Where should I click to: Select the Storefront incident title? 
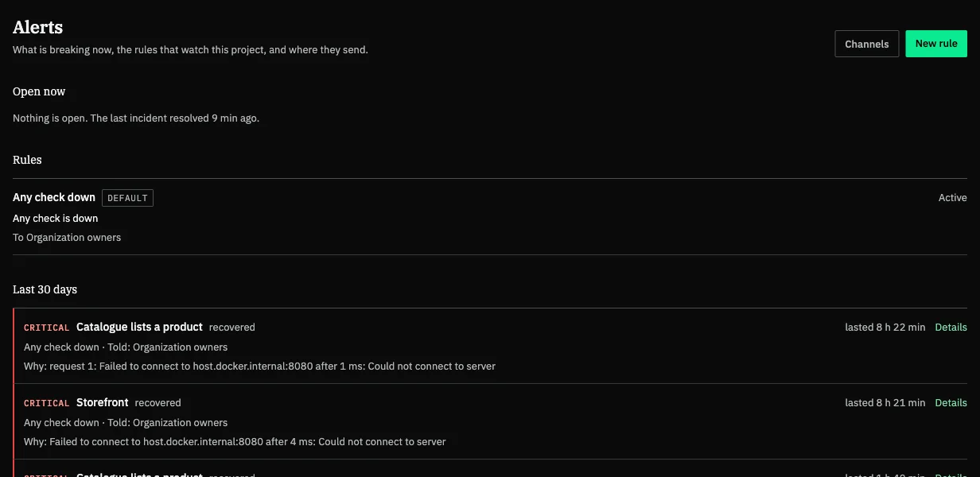(103, 402)
